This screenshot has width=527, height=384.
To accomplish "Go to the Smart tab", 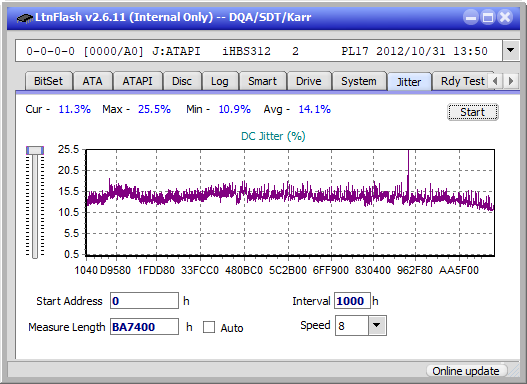I will tap(262, 81).
